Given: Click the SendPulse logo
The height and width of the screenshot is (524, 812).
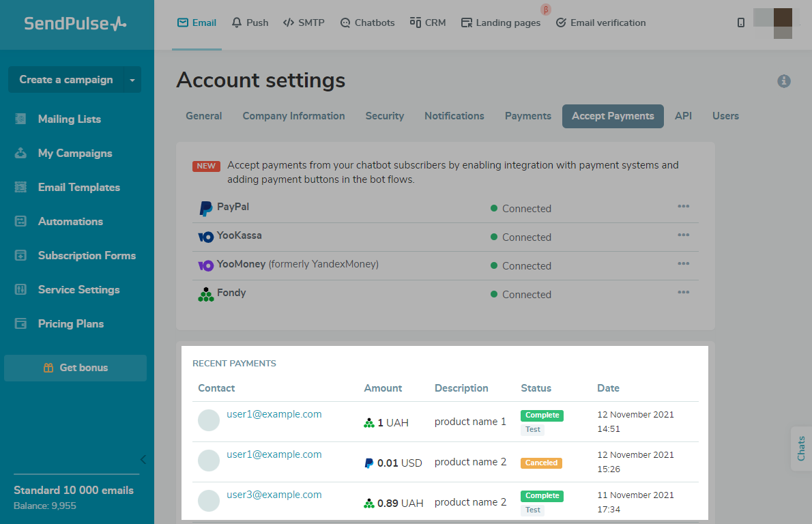Looking at the screenshot, I should pyautogui.click(x=75, y=24).
